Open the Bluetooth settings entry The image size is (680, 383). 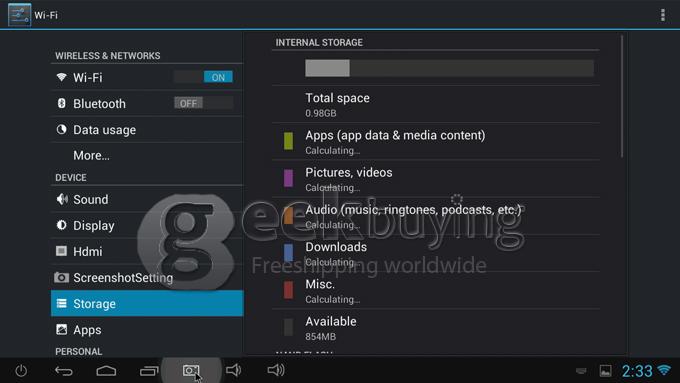coord(147,103)
